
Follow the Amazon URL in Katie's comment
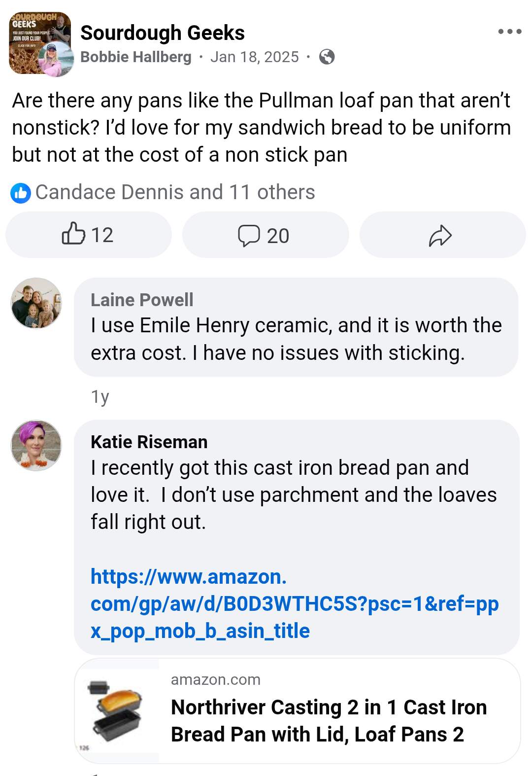[294, 603]
